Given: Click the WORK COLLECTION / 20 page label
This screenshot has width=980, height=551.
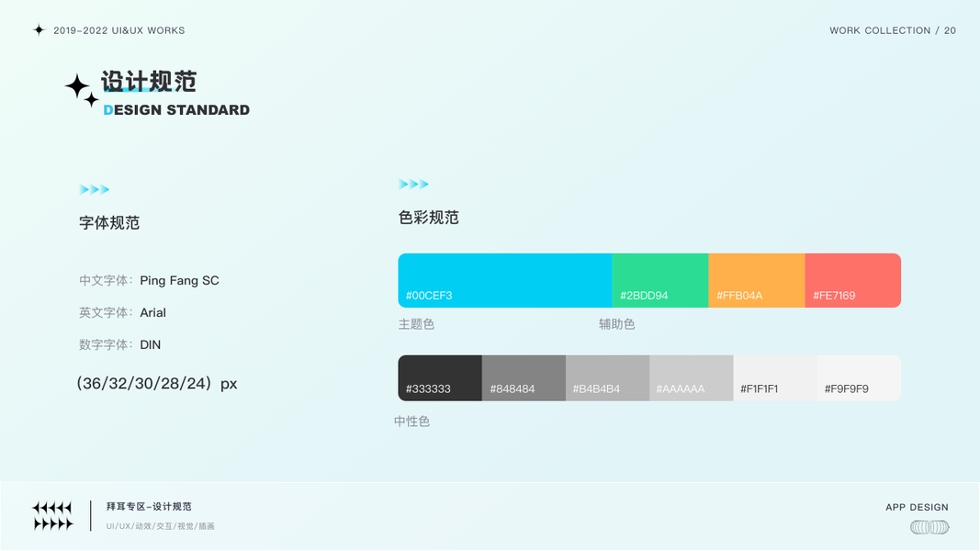Looking at the screenshot, I should 892,30.
